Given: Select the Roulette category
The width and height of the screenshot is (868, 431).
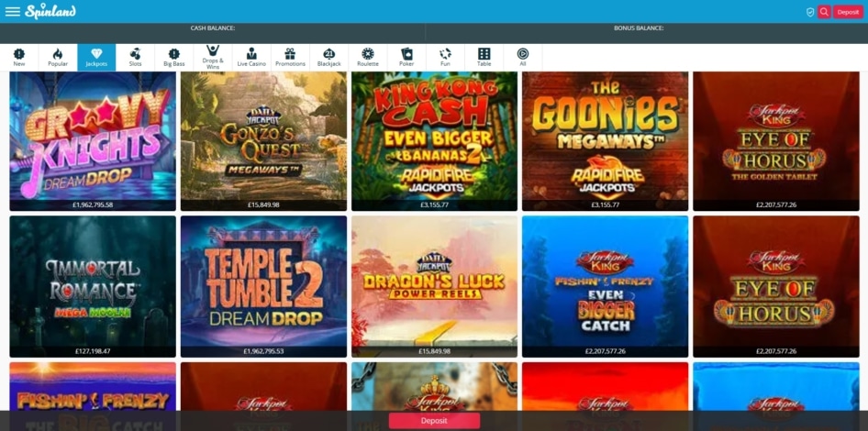Looking at the screenshot, I should tap(367, 57).
